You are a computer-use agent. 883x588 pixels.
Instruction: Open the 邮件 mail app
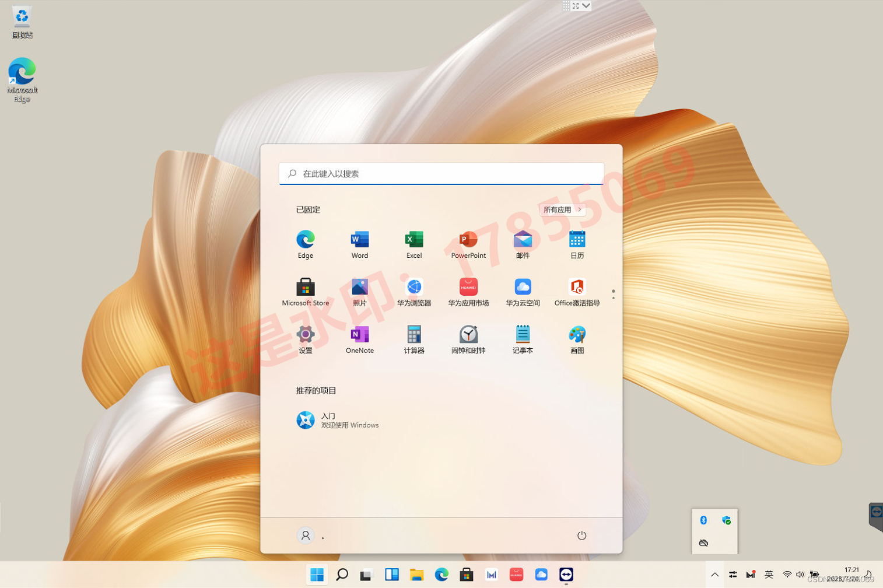point(523,244)
